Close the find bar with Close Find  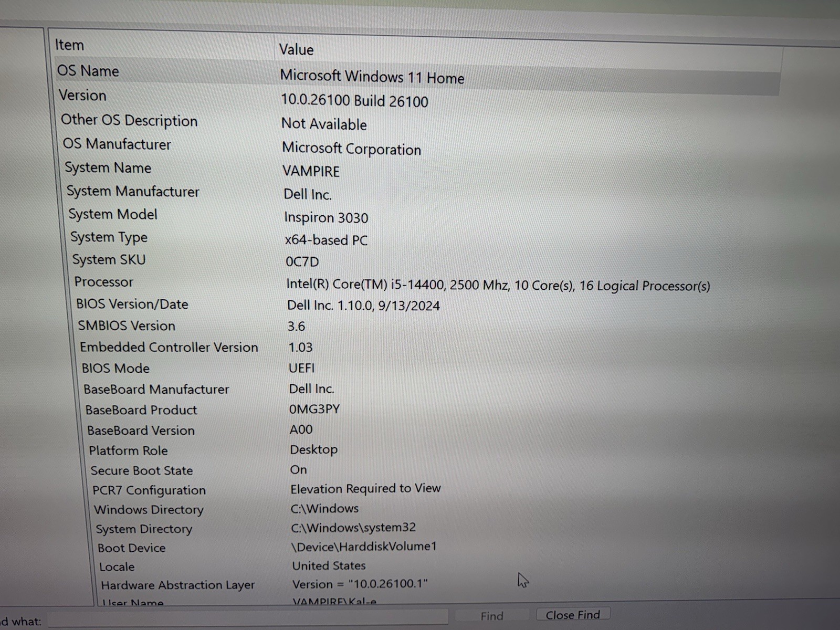tap(573, 615)
